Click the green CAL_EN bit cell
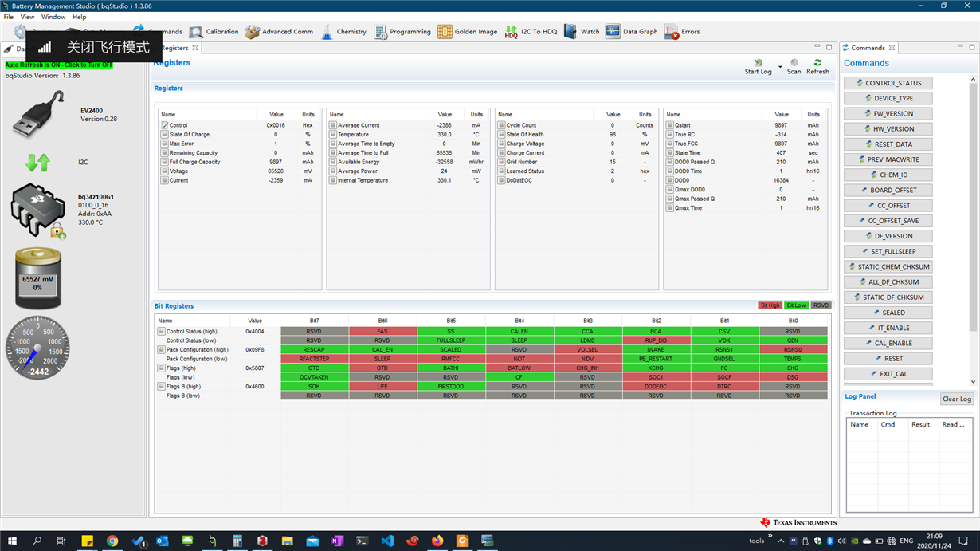The image size is (980, 551). pyautogui.click(x=382, y=349)
